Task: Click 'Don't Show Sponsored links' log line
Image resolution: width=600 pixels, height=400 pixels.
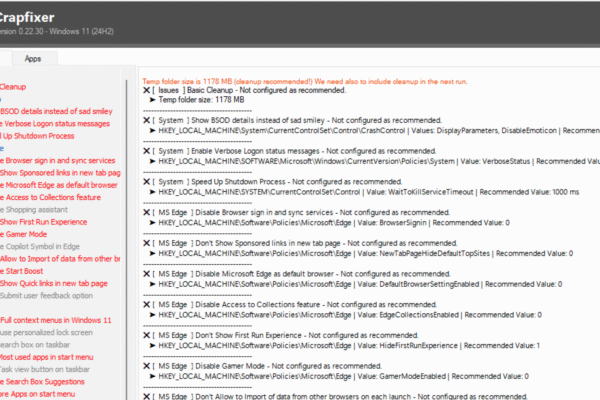Action: [300, 243]
